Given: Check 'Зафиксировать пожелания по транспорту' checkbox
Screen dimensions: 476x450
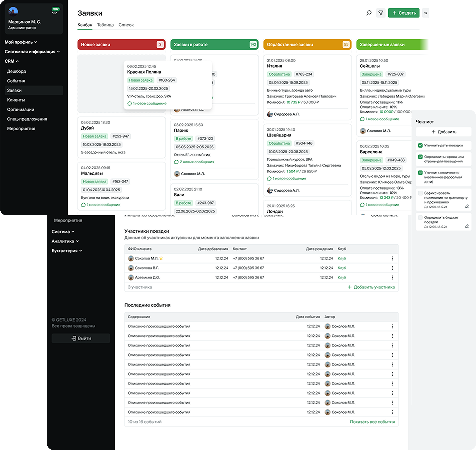Looking at the screenshot, I should click(x=420, y=193).
